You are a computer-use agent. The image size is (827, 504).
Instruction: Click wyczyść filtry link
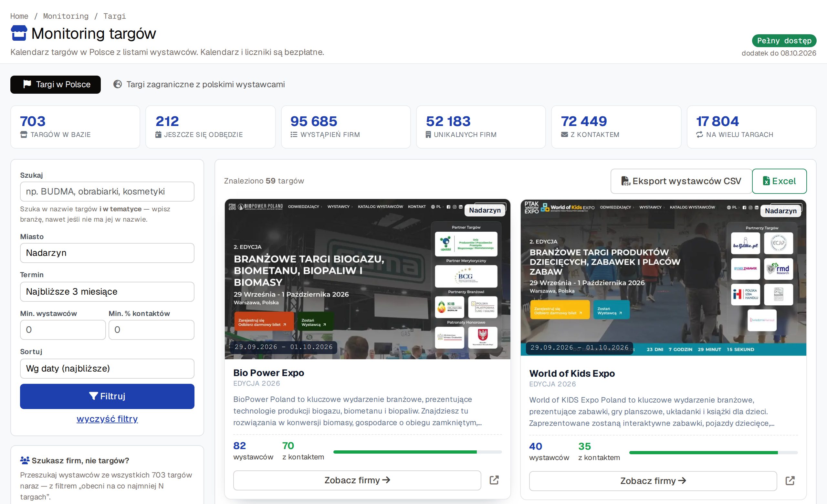pos(107,419)
